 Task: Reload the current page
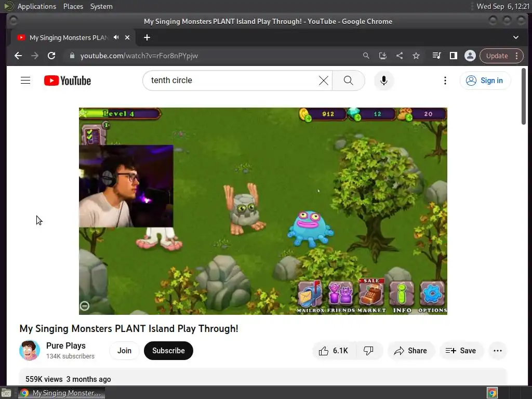51,56
